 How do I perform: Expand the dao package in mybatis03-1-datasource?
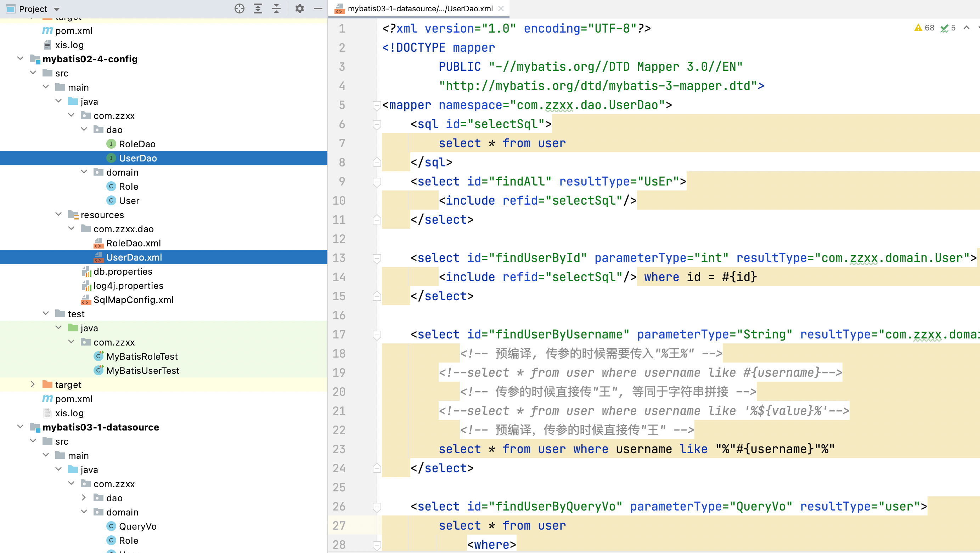(84, 497)
